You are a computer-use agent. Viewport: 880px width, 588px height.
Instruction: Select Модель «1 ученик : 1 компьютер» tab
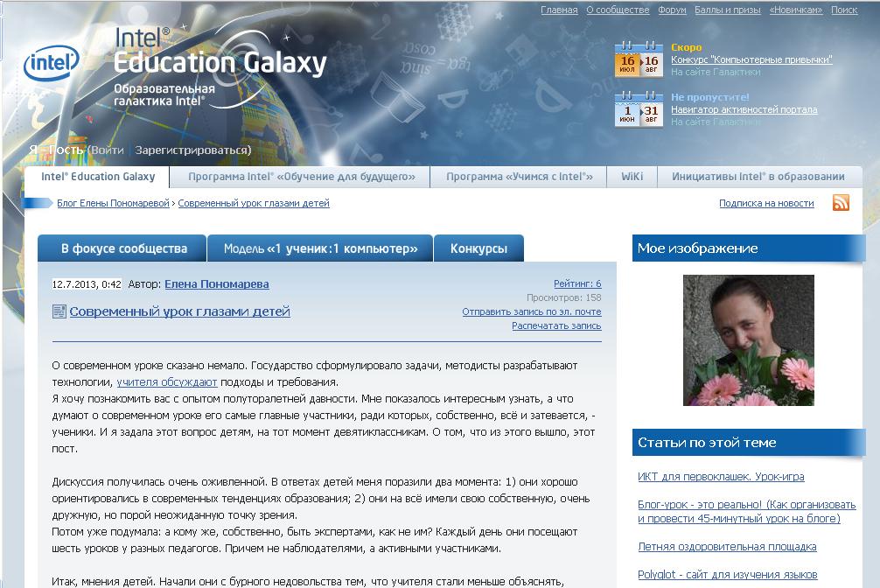(320, 248)
